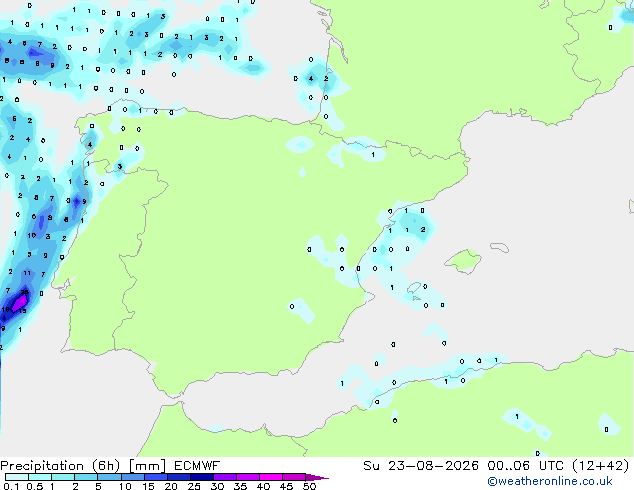Click the purple precipitation maximum off southwest Portugal

pyautogui.click(x=20, y=302)
